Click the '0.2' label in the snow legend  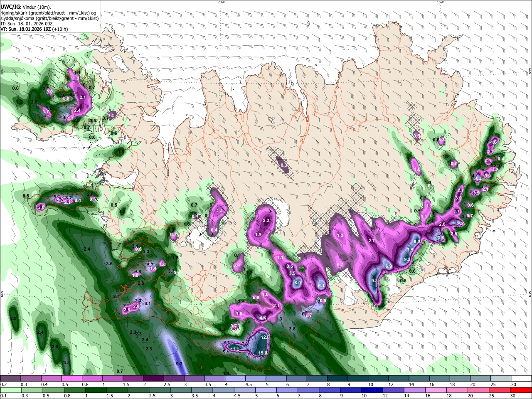point(4,384)
